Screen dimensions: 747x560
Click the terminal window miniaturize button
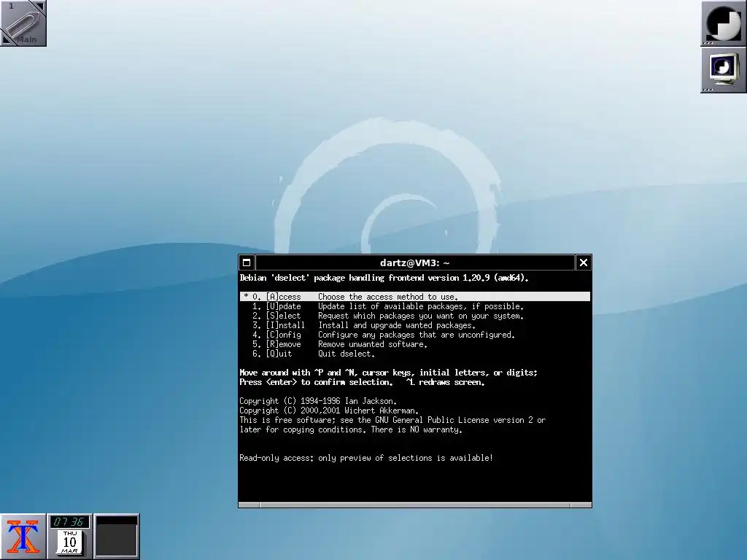pos(247,262)
